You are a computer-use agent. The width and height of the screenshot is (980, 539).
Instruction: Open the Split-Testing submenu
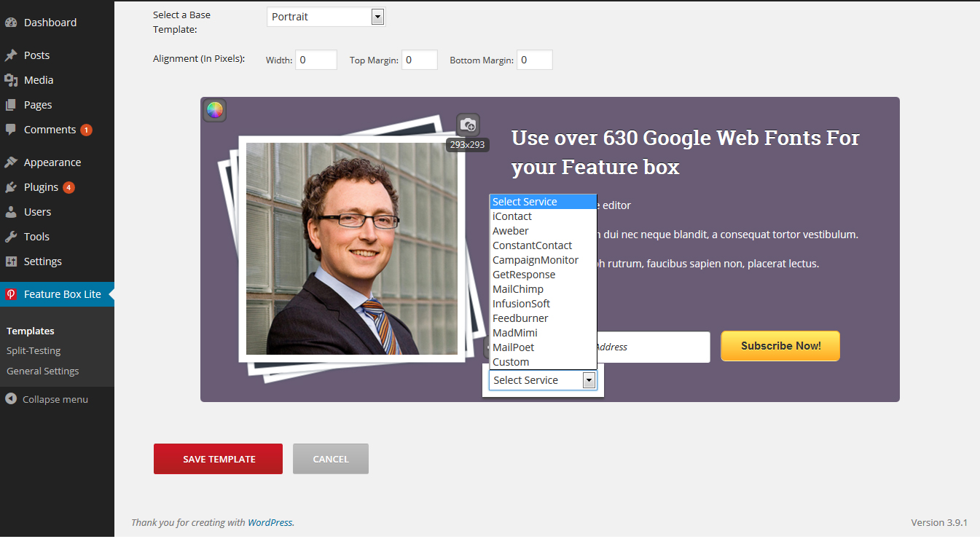tap(34, 351)
